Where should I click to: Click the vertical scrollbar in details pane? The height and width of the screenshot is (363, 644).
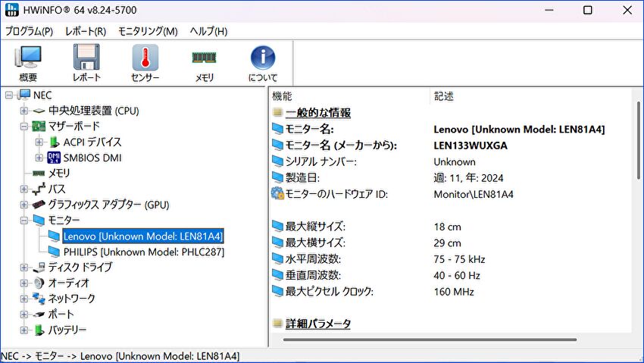tap(638, 140)
